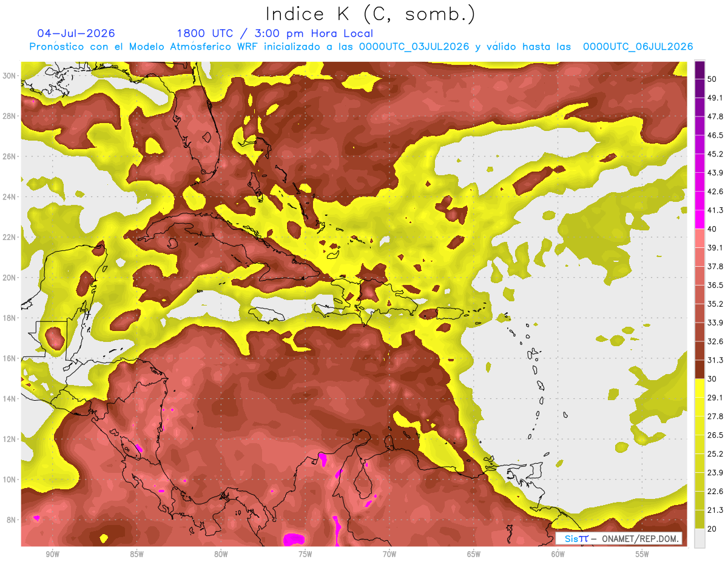Click the legend value 36.5

[x=715, y=285]
